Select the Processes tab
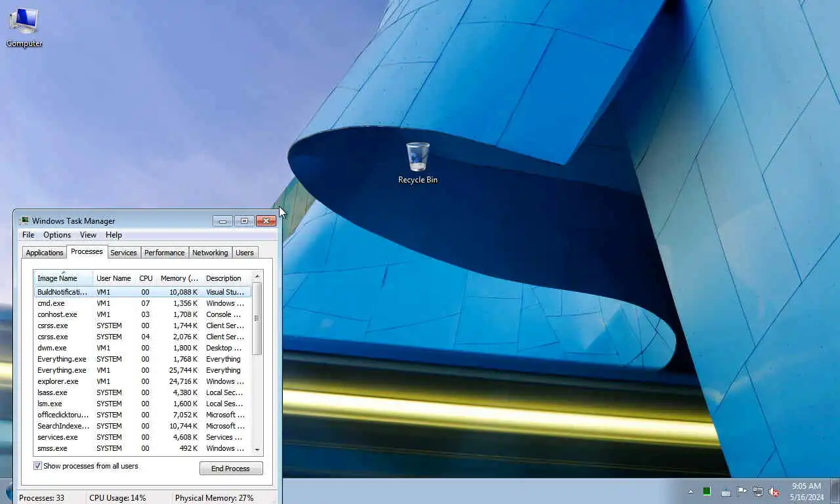This screenshot has height=504, width=840. pos(87,251)
